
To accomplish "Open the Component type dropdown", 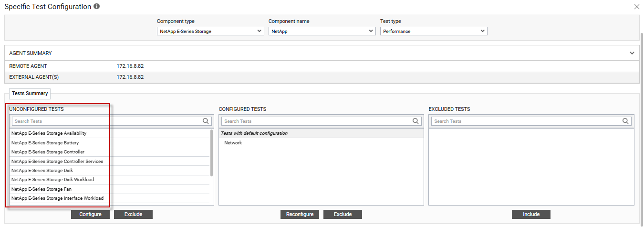I will click(x=210, y=31).
